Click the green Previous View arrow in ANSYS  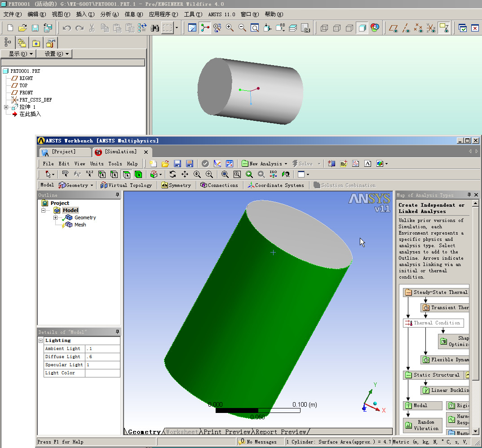(249, 174)
